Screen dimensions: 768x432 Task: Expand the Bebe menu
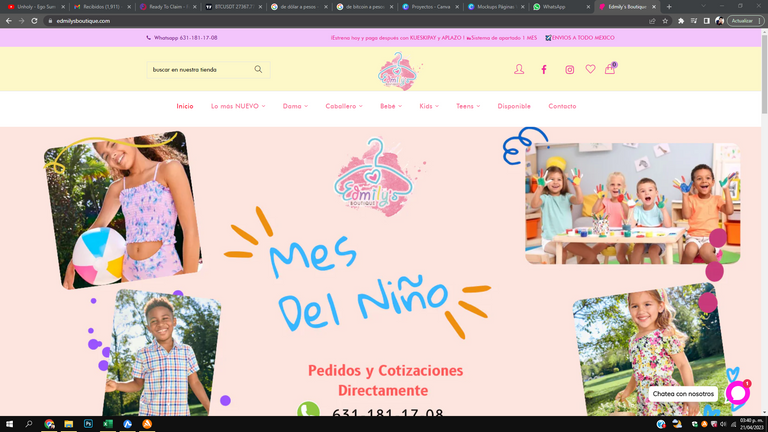click(x=391, y=106)
